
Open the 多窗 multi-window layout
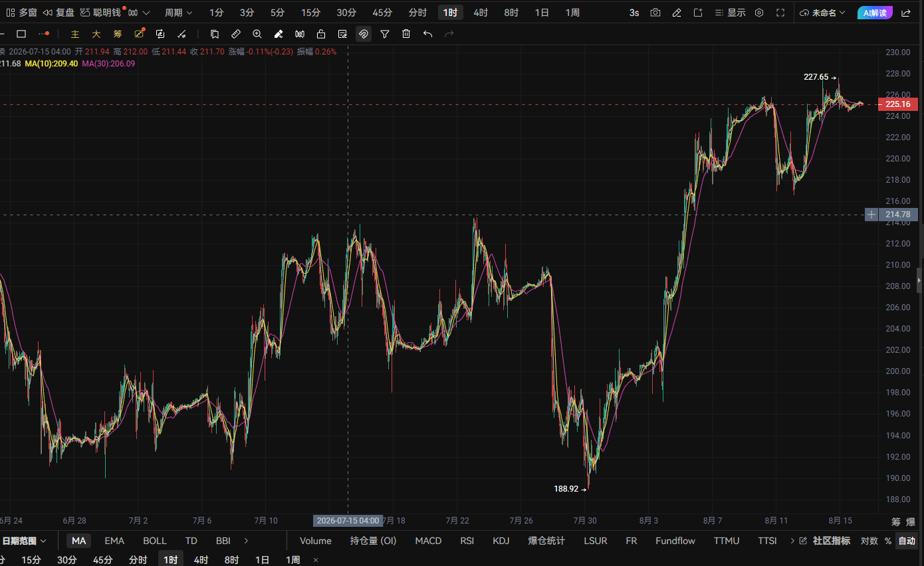point(21,13)
